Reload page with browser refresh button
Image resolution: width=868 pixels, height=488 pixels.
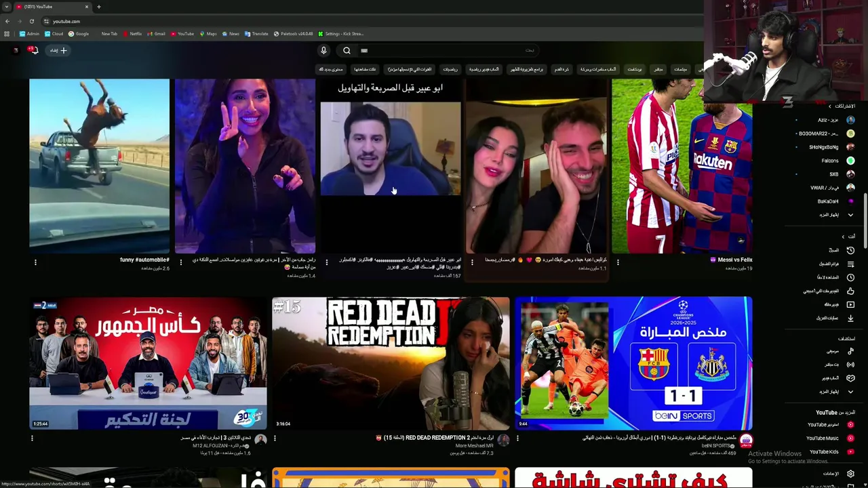pos(31,21)
